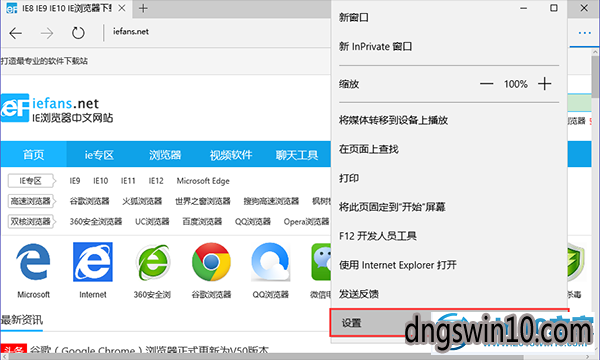Click the 最新资讯 section heading
The width and height of the screenshot is (600, 360).
click(x=22, y=320)
